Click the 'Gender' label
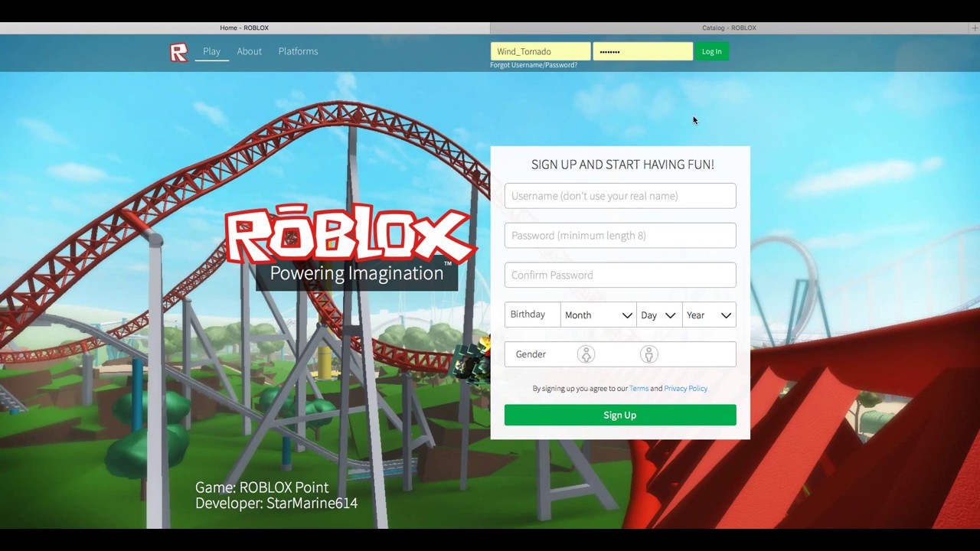980x551 pixels. tap(531, 354)
